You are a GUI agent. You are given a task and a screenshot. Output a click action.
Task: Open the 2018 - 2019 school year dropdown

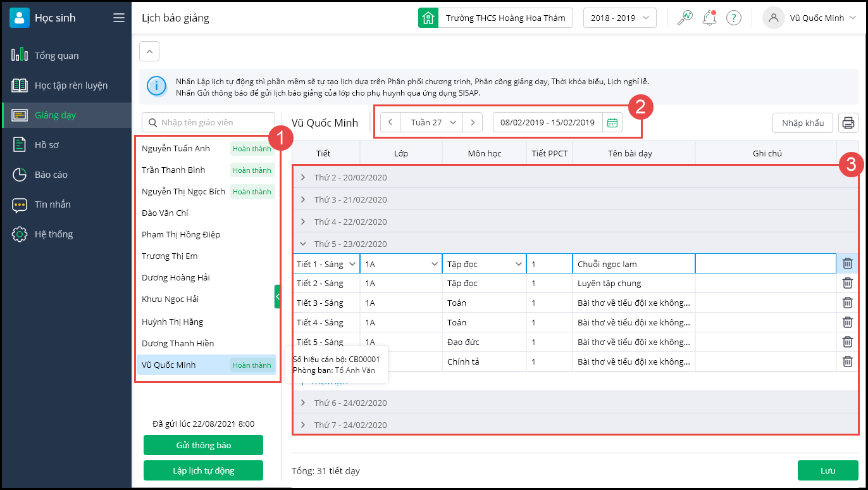619,18
